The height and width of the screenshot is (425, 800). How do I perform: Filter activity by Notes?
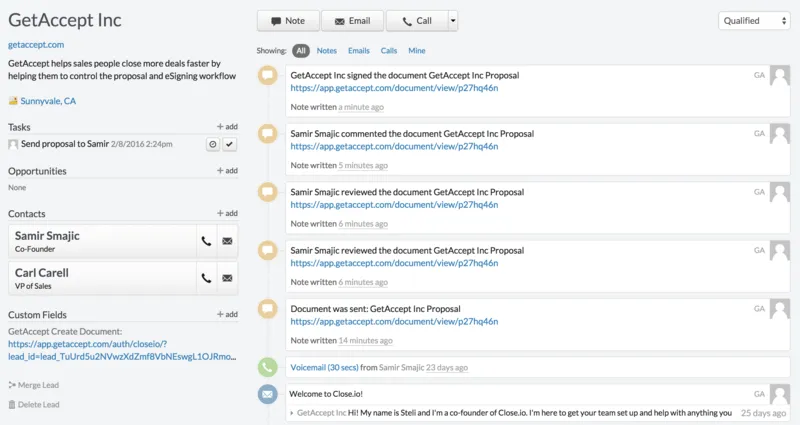tap(327, 51)
